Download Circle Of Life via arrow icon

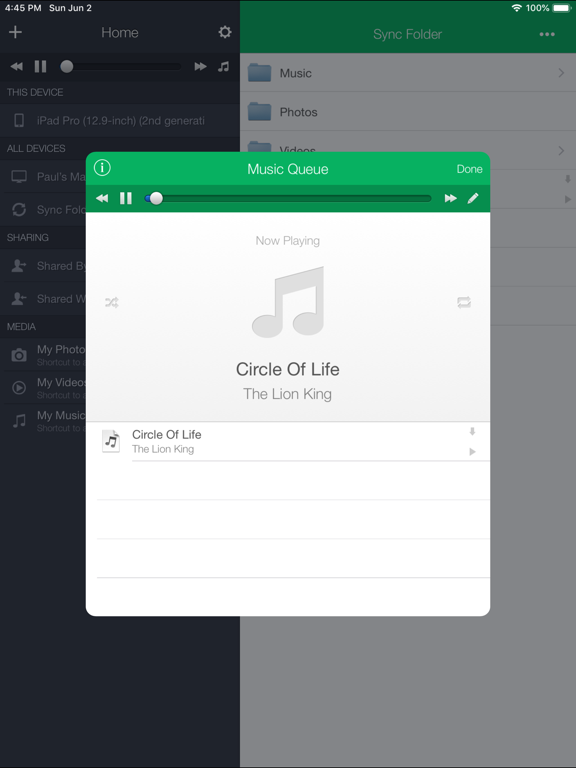[x=472, y=432]
